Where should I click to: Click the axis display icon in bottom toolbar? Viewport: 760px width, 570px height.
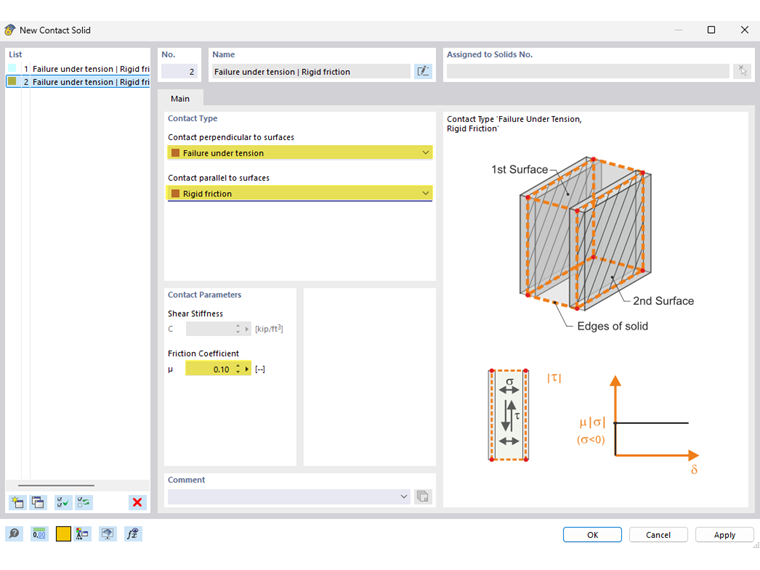point(82,534)
